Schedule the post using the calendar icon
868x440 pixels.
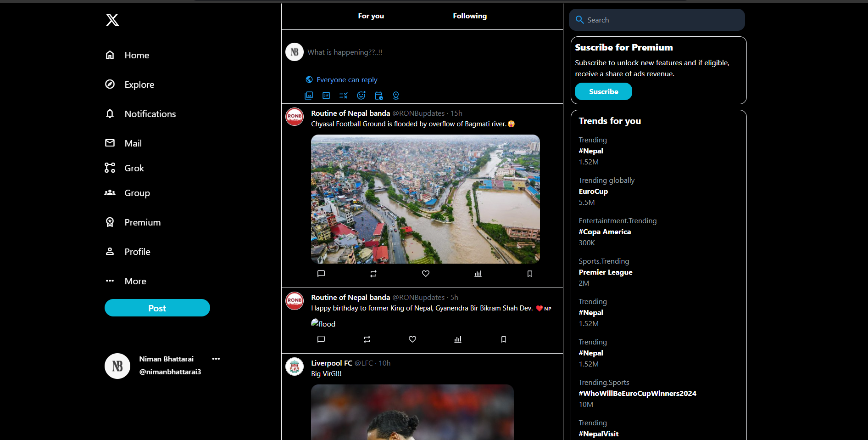378,96
